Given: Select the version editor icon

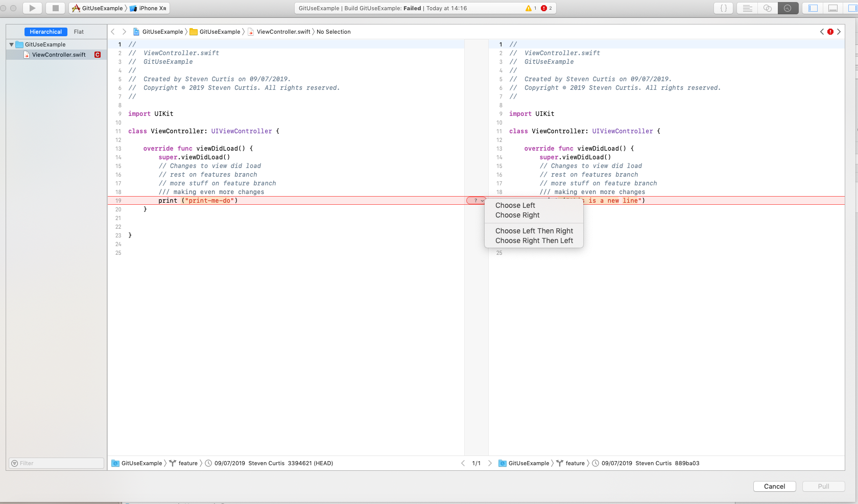Looking at the screenshot, I should click(788, 8).
